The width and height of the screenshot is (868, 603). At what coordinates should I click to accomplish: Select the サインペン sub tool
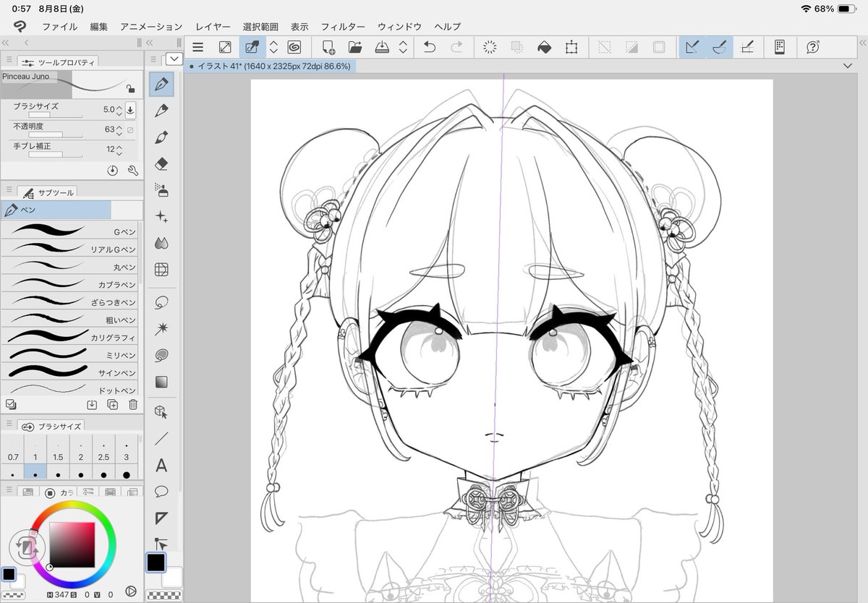point(70,372)
